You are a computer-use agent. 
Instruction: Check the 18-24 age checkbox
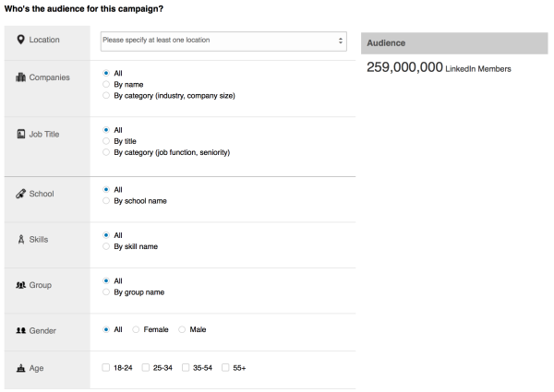105,368
